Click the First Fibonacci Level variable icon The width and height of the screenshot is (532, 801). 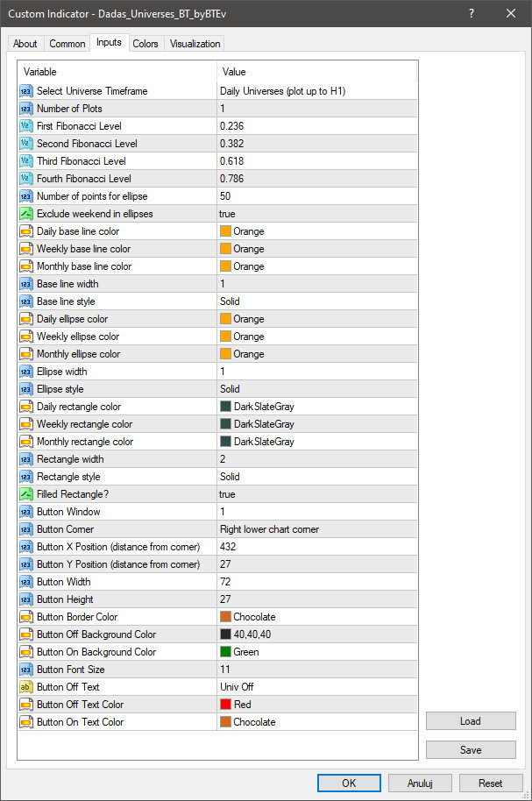25,126
